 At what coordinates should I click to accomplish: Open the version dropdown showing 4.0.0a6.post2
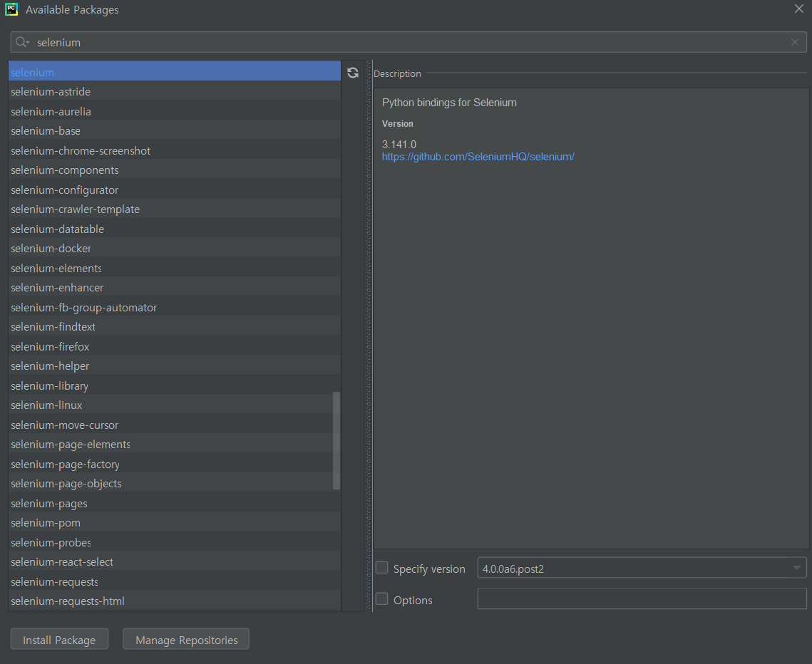click(x=642, y=568)
